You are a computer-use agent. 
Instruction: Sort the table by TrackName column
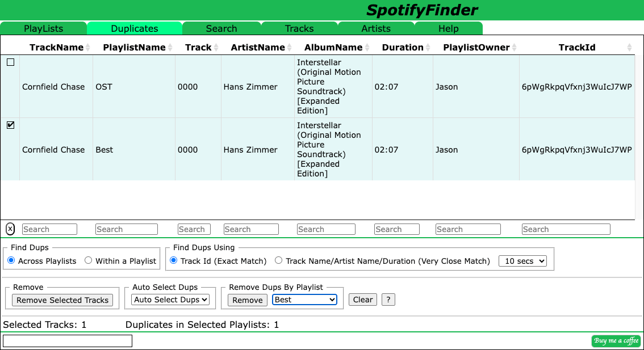[x=86, y=47]
